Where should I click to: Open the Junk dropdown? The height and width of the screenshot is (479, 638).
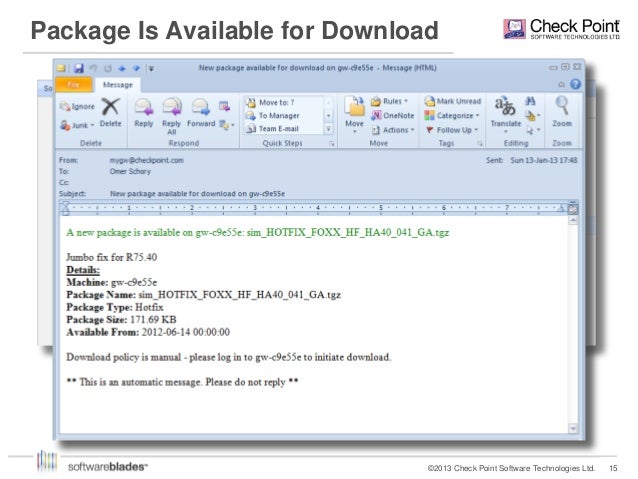(x=77, y=125)
